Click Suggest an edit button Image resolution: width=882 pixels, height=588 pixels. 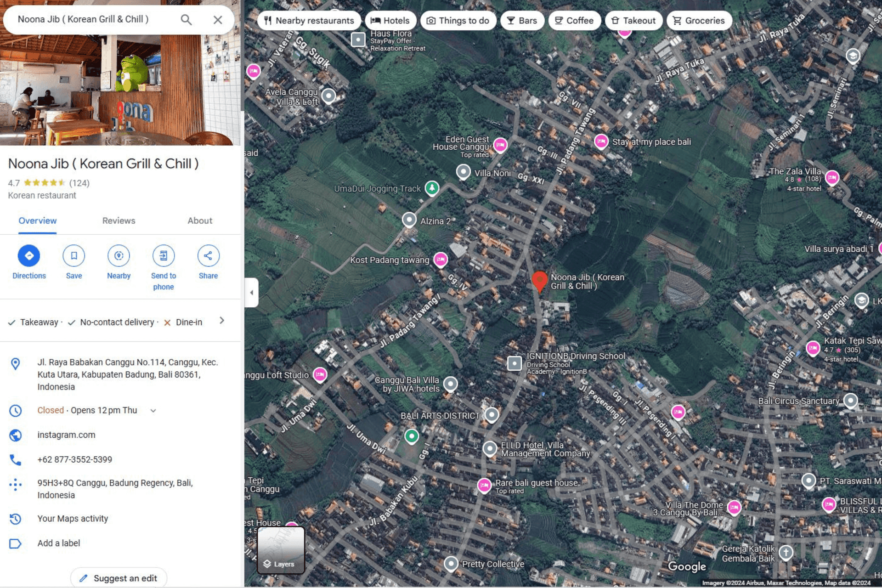coord(119,578)
